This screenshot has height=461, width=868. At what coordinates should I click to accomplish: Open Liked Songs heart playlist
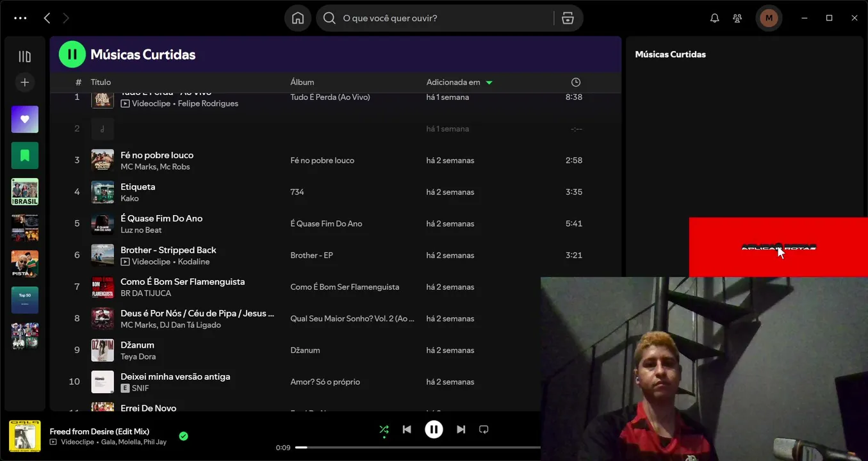coord(24,119)
